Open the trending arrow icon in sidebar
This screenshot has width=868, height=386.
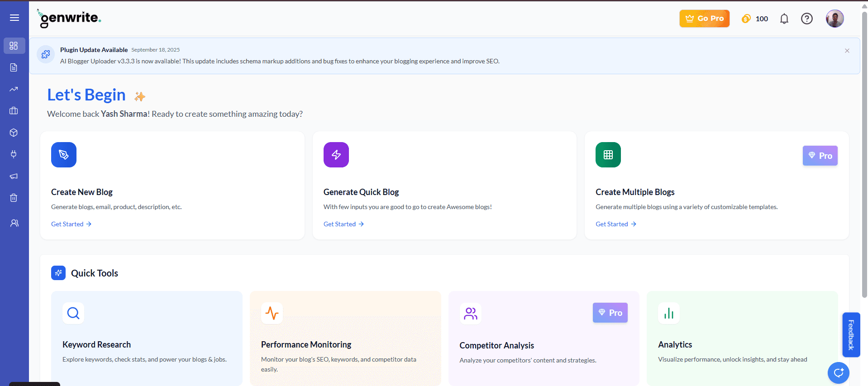(14, 89)
